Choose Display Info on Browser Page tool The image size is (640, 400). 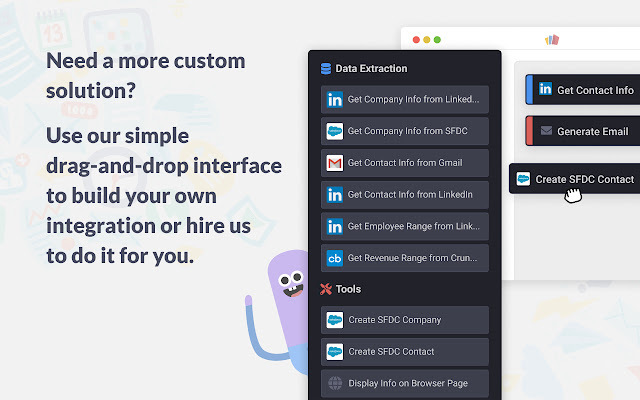pyautogui.click(x=405, y=383)
